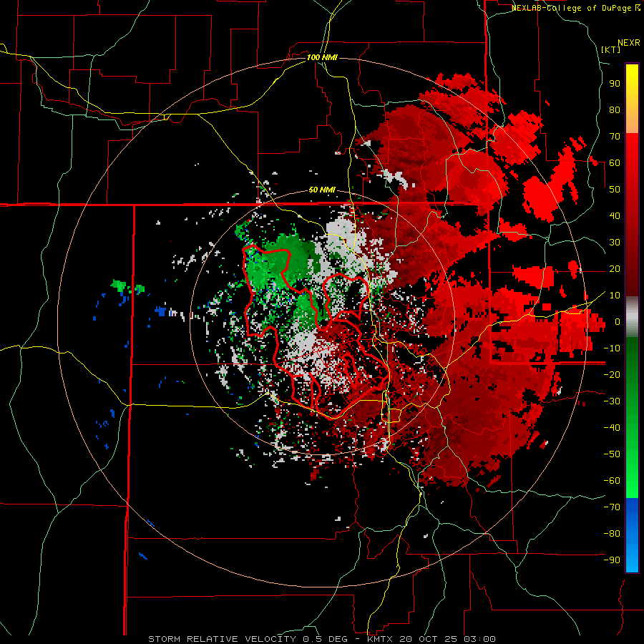Click the NEXLAB-College of DuPage label
Screen dimensions: 644x644
[575, 8]
